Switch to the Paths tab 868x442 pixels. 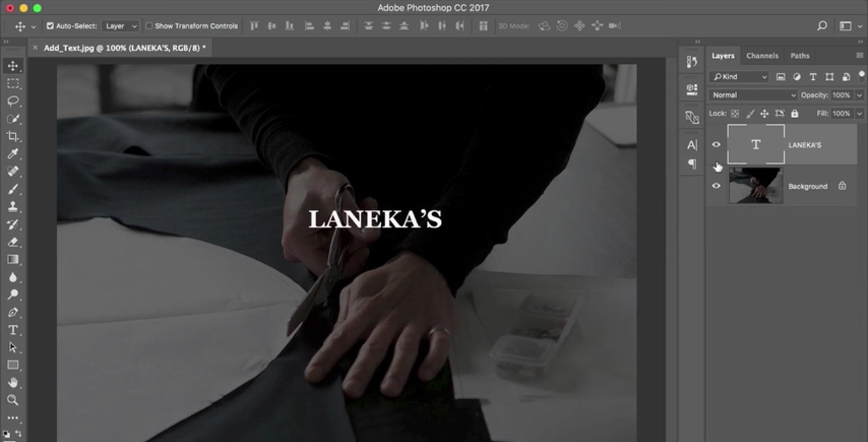(800, 56)
